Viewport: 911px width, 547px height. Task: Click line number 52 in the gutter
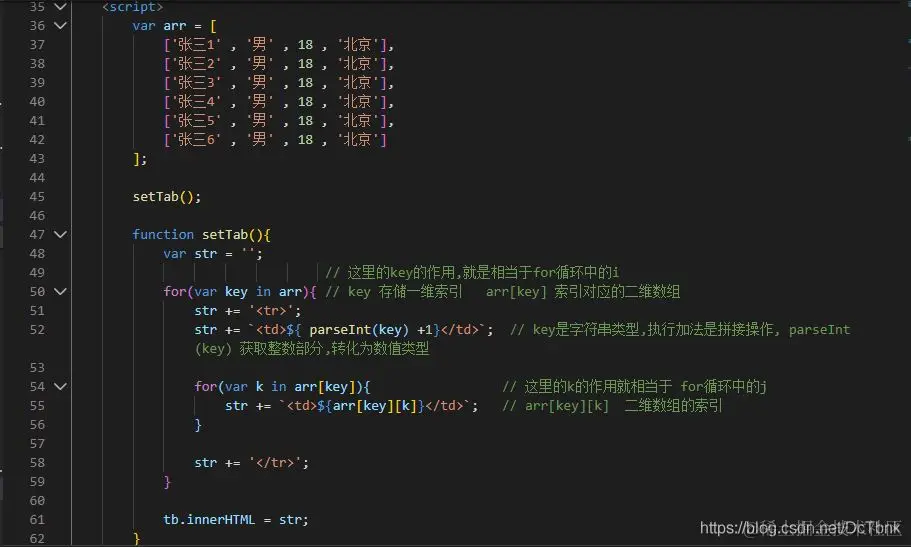tap(37, 330)
